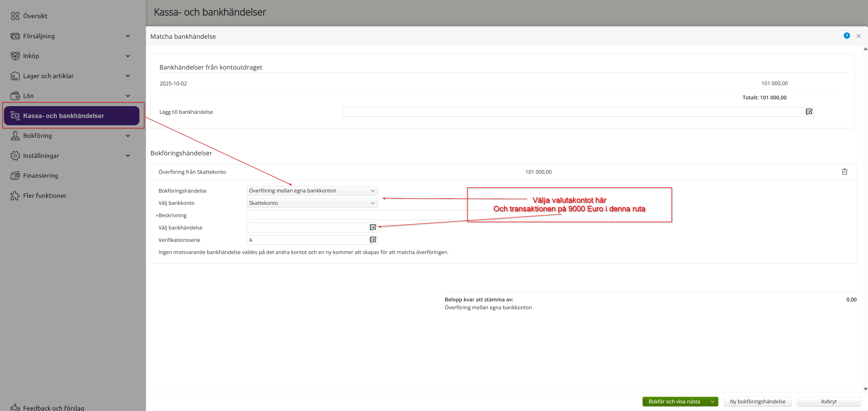Delete the Överföring från Skattekonto row via trash icon
Image resolution: width=868 pixels, height=411 pixels.
tap(844, 172)
